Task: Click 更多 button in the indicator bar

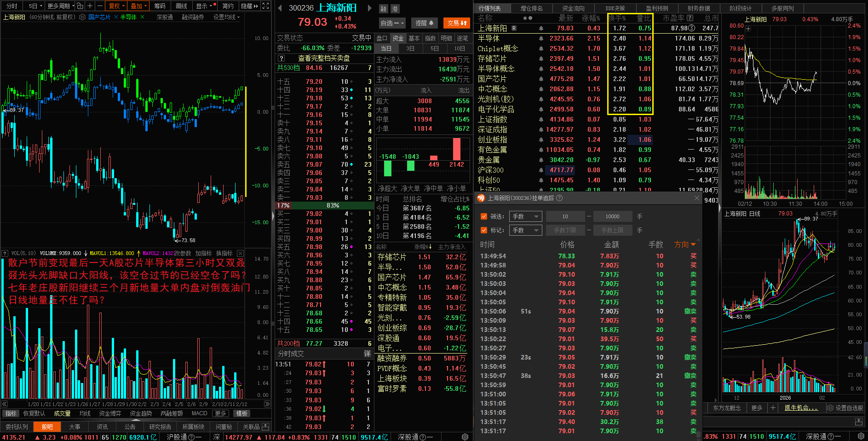Action: [x=220, y=413]
